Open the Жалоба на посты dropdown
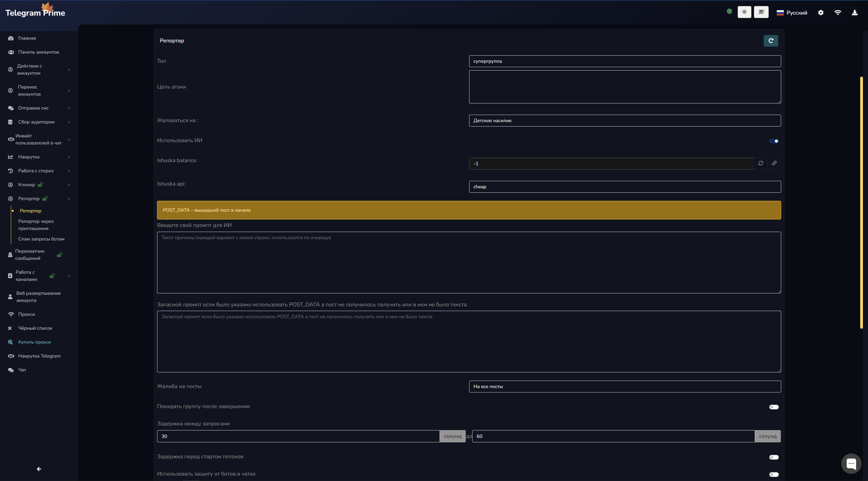The height and width of the screenshot is (481, 868). tap(625, 387)
